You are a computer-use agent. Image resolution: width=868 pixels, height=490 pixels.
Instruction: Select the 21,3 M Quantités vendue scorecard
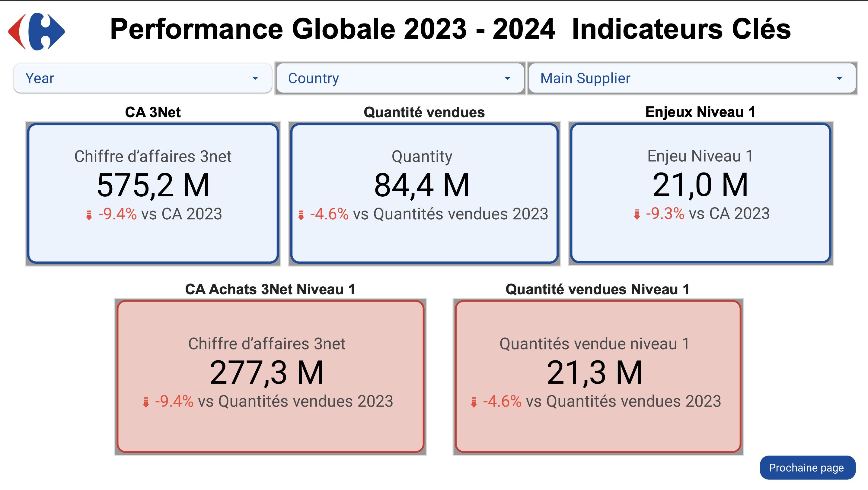click(598, 377)
